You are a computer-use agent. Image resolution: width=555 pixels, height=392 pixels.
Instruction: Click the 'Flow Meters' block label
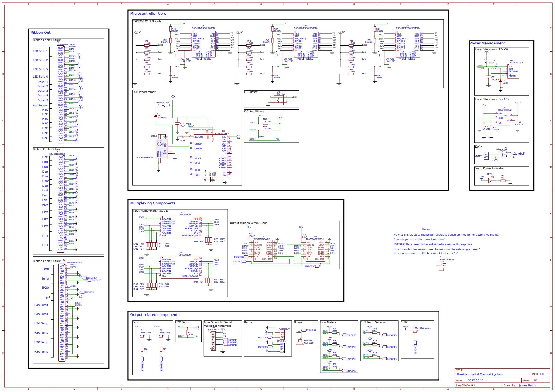click(x=328, y=322)
